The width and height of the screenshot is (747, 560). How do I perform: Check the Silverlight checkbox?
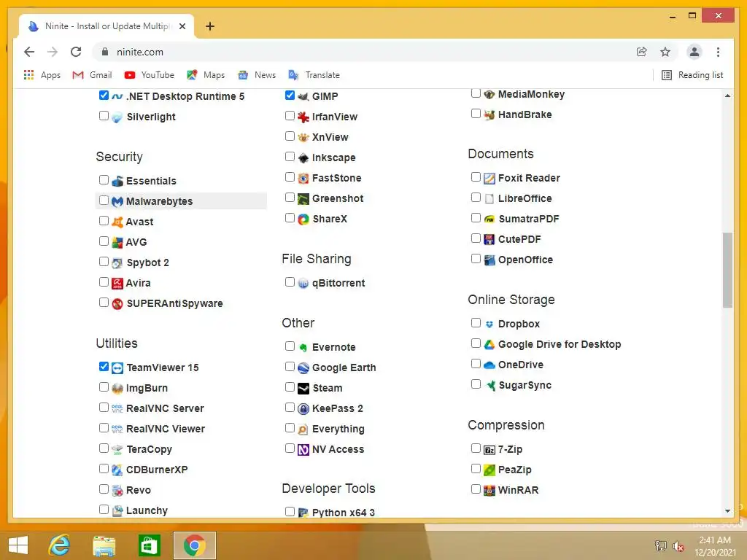click(104, 116)
